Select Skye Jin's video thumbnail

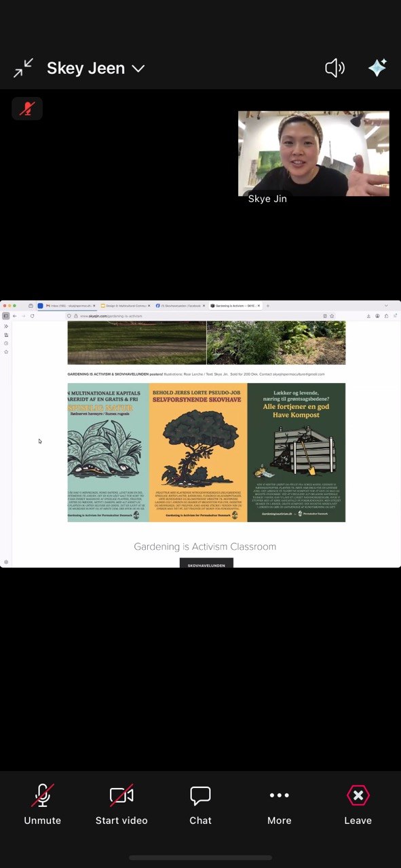pos(313,153)
